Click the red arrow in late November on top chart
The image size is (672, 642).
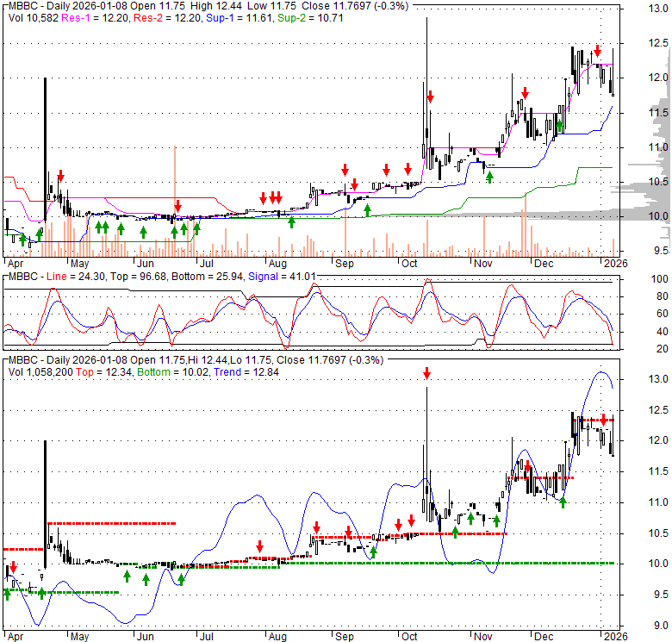(524, 92)
